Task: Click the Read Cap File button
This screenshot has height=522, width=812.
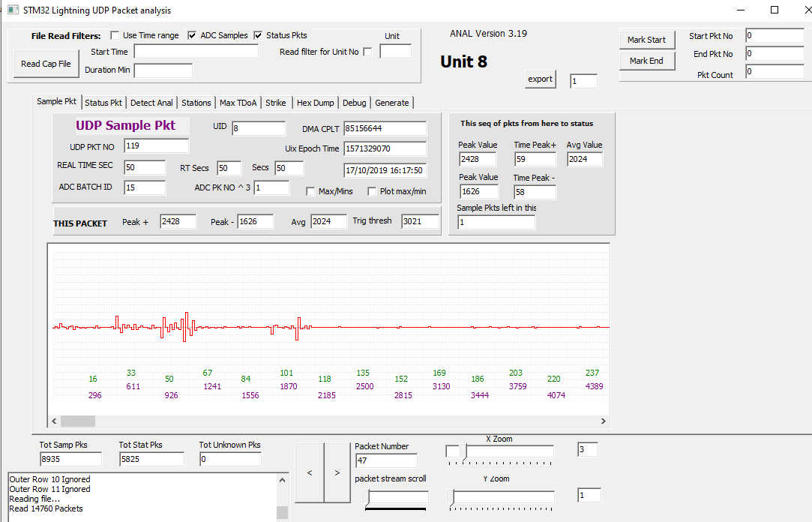Action: point(46,64)
